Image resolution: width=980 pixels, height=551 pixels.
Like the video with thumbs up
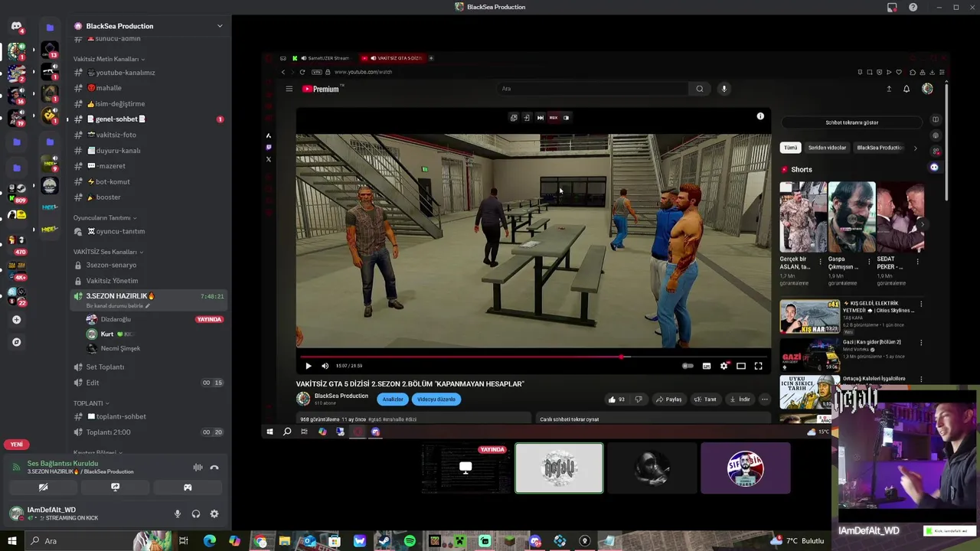pos(616,399)
